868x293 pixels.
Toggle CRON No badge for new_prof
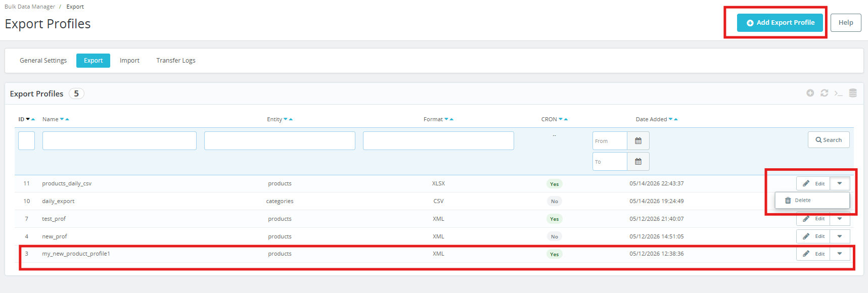(x=554, y=236)
